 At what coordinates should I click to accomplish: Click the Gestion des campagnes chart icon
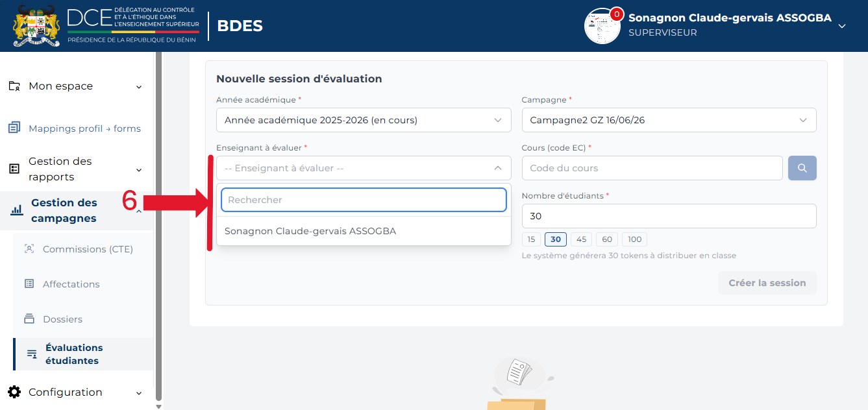17,211
